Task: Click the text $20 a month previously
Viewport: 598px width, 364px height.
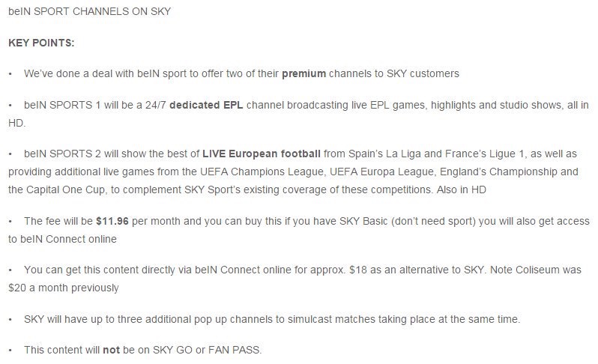Action: coord(63,288)
